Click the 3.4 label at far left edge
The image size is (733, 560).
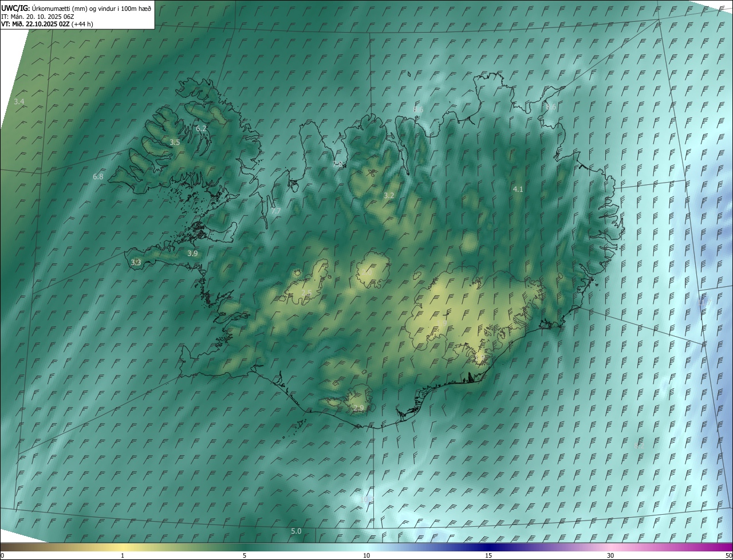(x=19, y=101)
